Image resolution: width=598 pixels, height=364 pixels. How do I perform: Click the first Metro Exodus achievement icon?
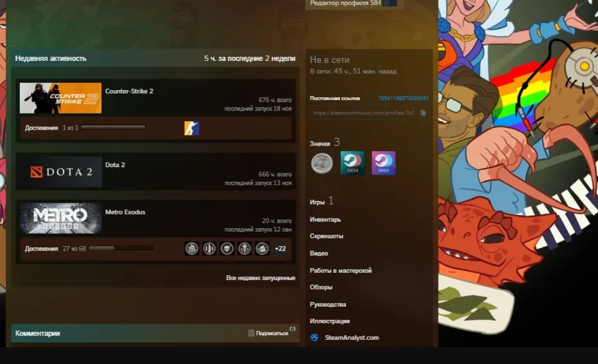192,249
